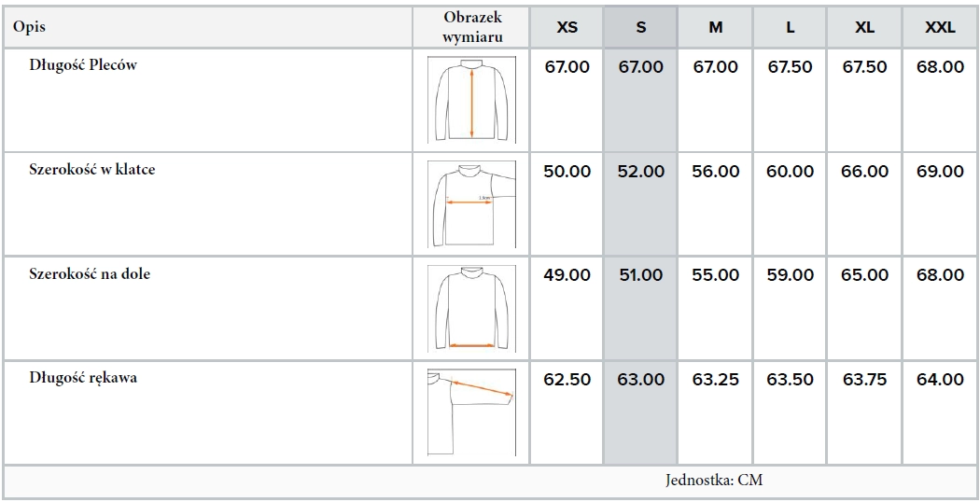Click the back length measurement diagram
980x502 pixels.
[471, 101]
